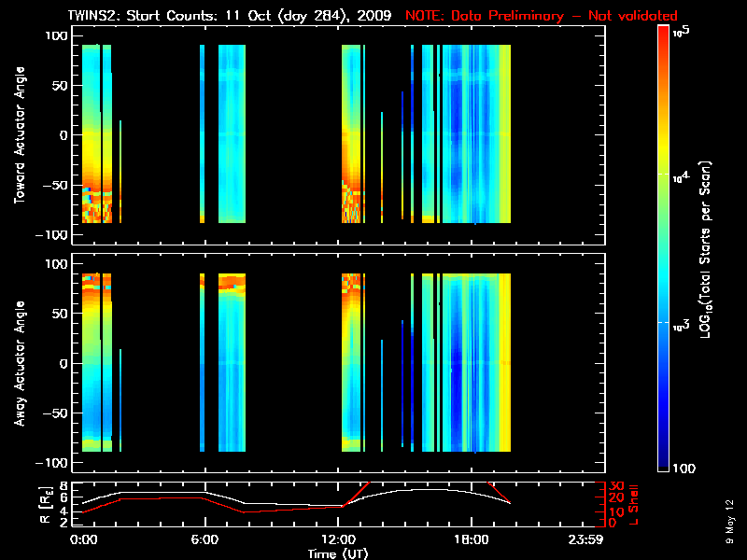Click the dark blue bottom of the colorbar
The width and height of the screenshot is (747, 560).
click(664, 459)
